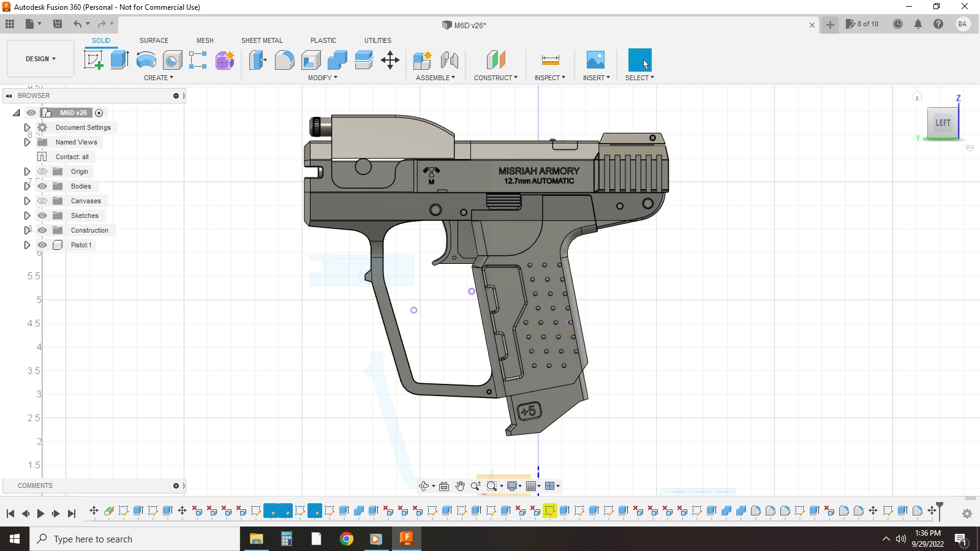Hide the Pistol:1 component
This screenshot has width=980, height=551.
42,245
